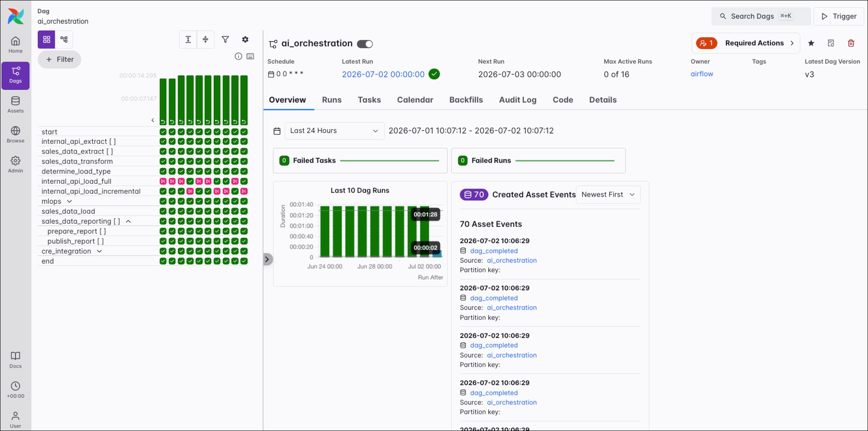Open the dag documentation icon
Image resolution: width=868 pixels, height=431 pixels.
pyautogui.click(x=831, y=43)
